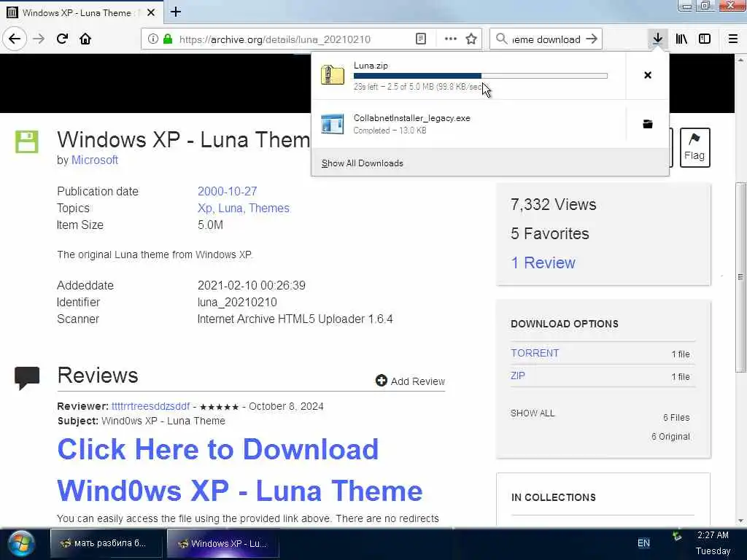
Task: Open the downloads toolbar button
Action: (658, 39)
